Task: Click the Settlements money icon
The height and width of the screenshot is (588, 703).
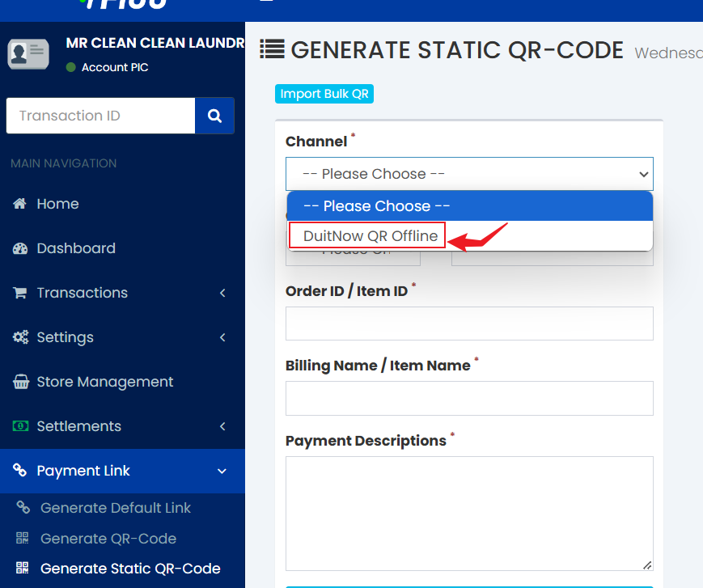Action: coord(20,425)
